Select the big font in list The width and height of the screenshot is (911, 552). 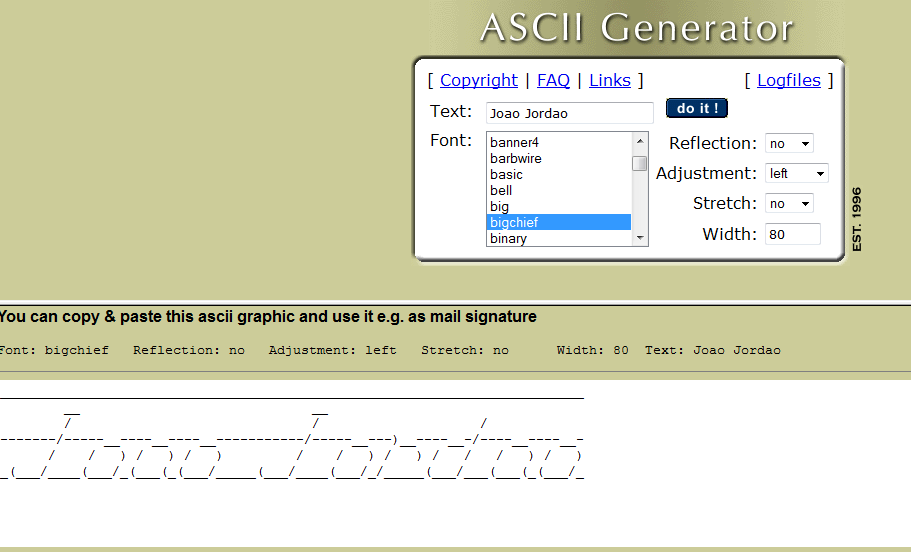558,206
